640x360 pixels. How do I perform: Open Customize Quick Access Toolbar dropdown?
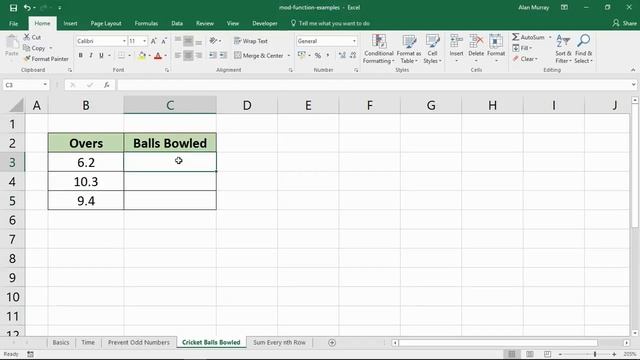60,8
